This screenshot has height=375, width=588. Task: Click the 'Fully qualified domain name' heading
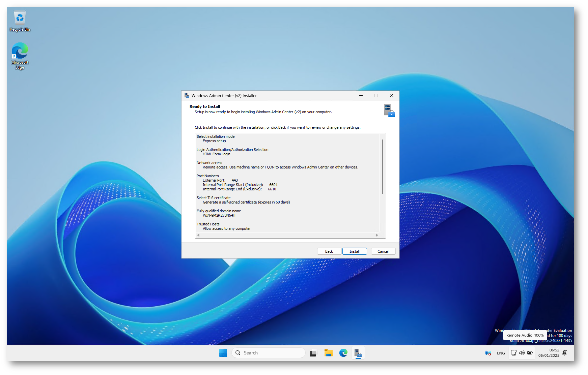point(219,211)
